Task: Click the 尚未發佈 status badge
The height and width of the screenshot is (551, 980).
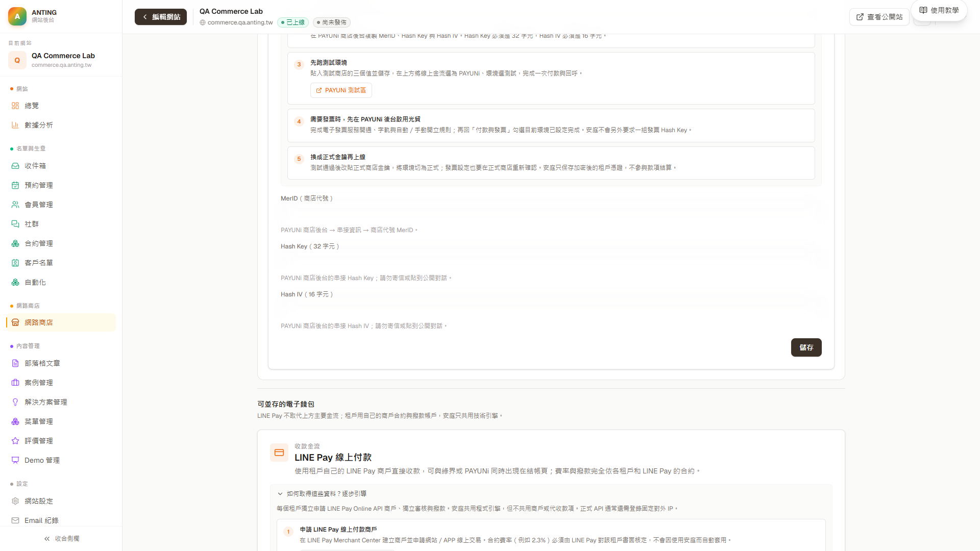Action: click(332, 22)
